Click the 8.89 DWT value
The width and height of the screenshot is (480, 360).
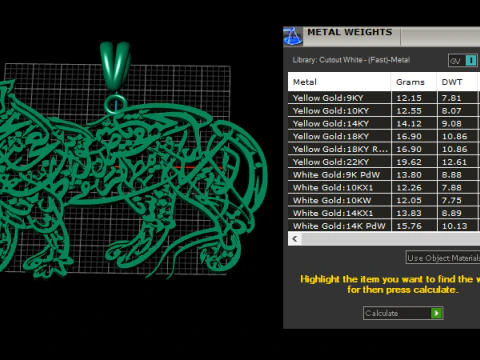tap(452, 213)
